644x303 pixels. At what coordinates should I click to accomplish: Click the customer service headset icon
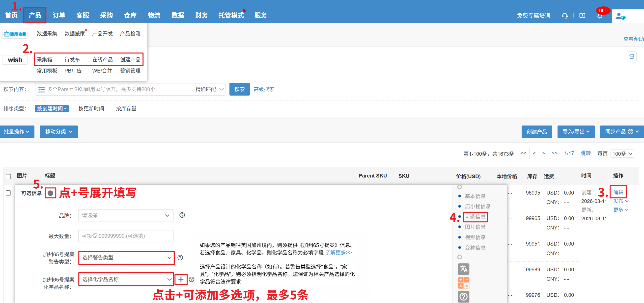coord(564,16)
